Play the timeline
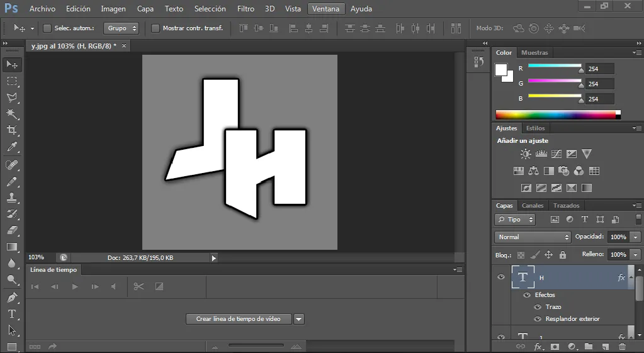 point(75,286)
